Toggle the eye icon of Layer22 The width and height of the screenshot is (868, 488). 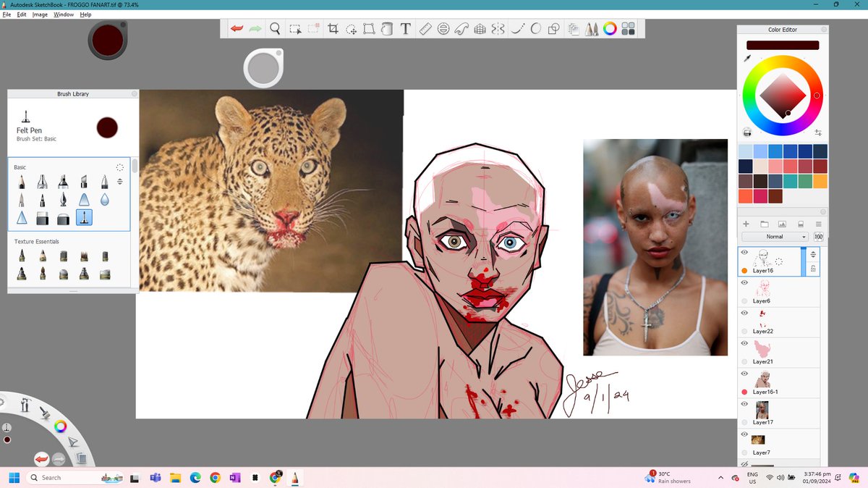pos(744,314)
